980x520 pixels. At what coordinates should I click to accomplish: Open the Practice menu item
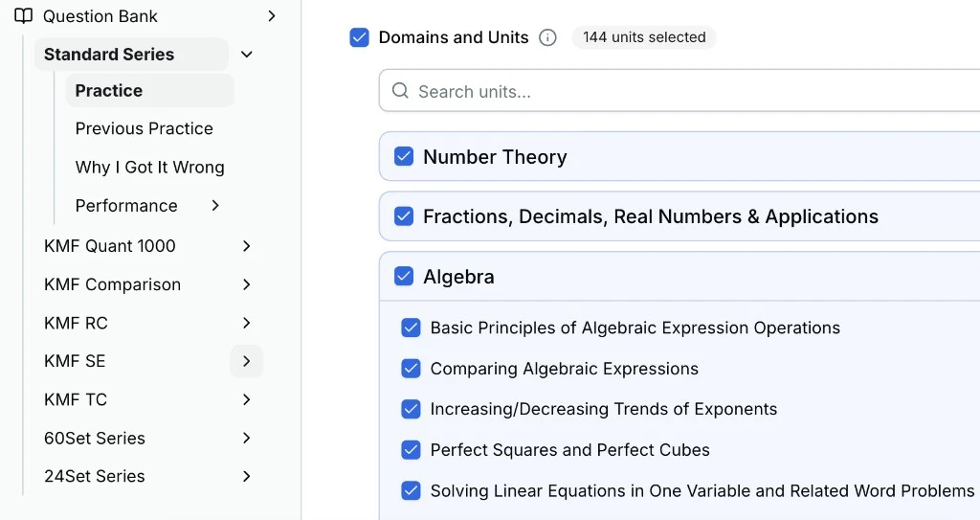[149, 91]
